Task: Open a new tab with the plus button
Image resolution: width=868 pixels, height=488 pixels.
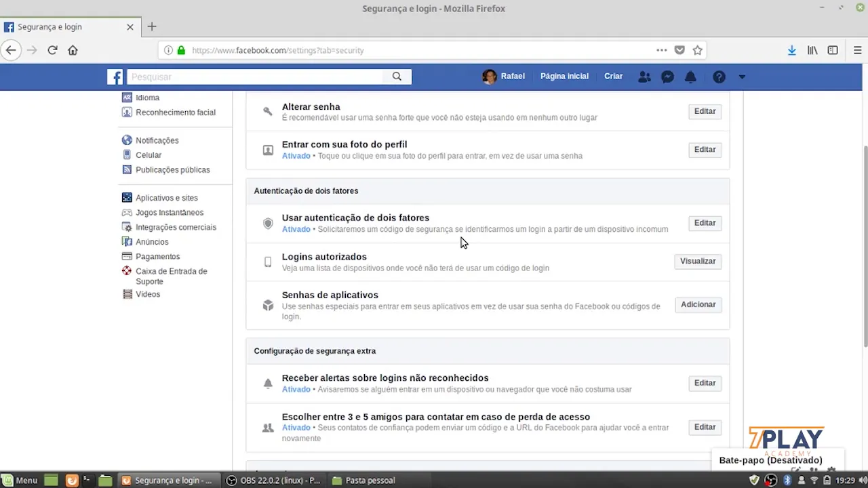Action: [152, 26]
